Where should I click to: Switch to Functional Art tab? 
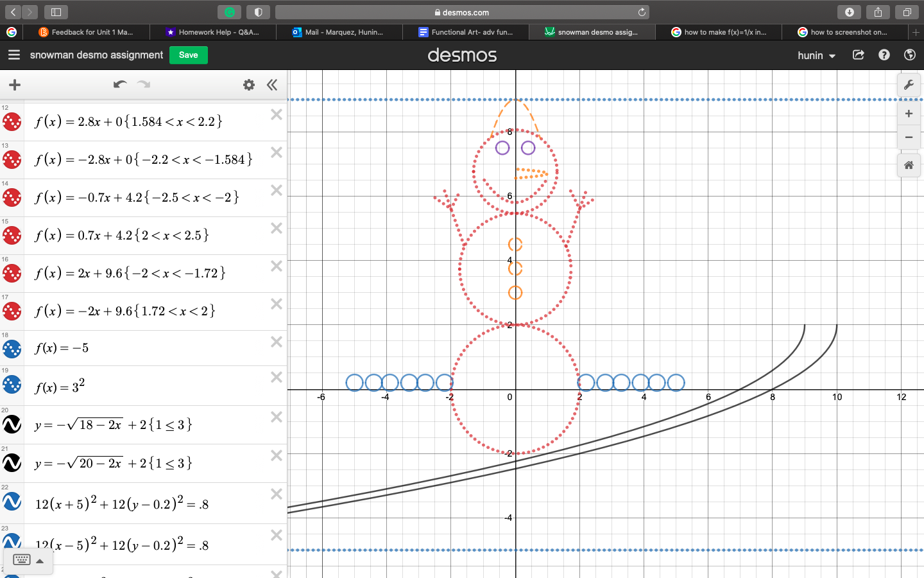point(466,32)
